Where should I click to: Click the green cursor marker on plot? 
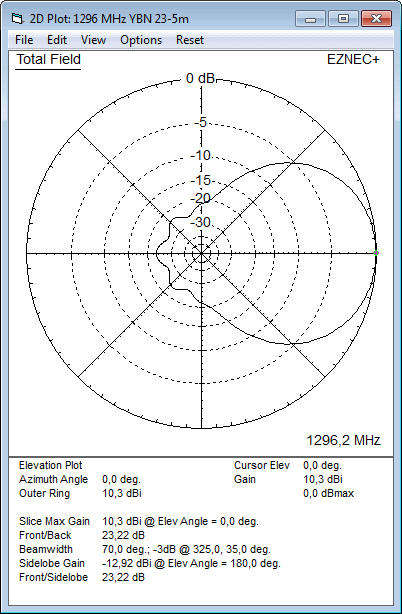point(376,253)
